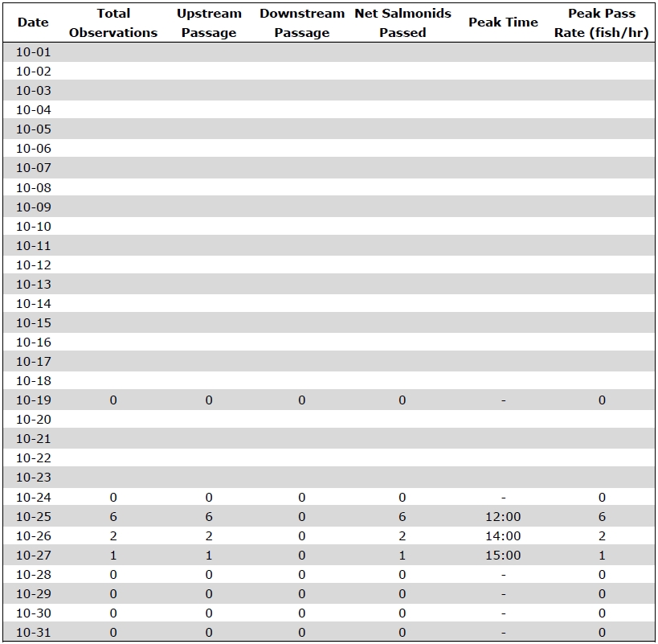Image resolution: width=658 pixels, height=644 pixels.
Task: Select the 10-10 date cell
Action: [34, 226]
